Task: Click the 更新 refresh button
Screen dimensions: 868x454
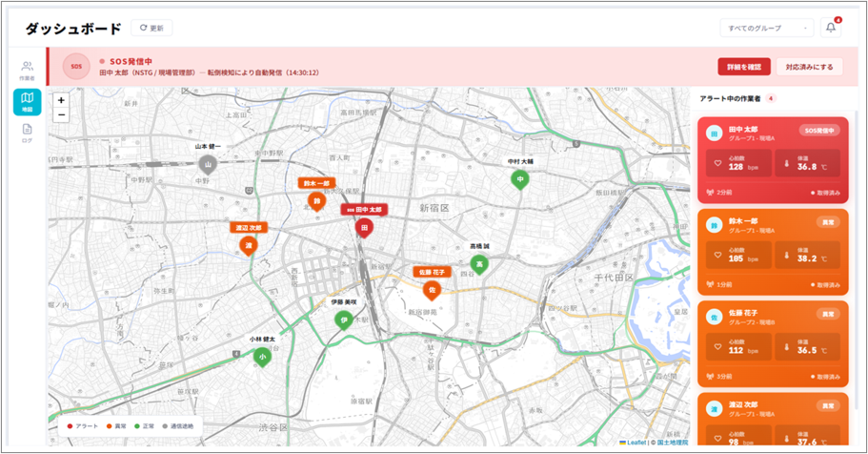Action: click(x=151, y=28)
